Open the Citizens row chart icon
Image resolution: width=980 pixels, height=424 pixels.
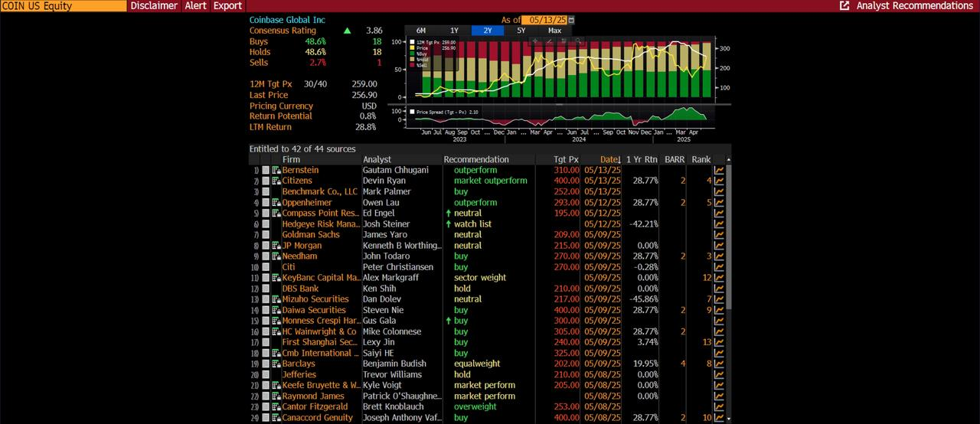point(719,181)
